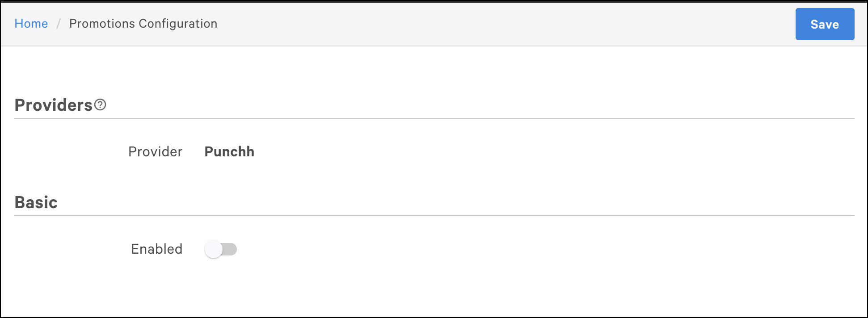
Task: Click the divider line below Basic heading
Action: (434, 216)
